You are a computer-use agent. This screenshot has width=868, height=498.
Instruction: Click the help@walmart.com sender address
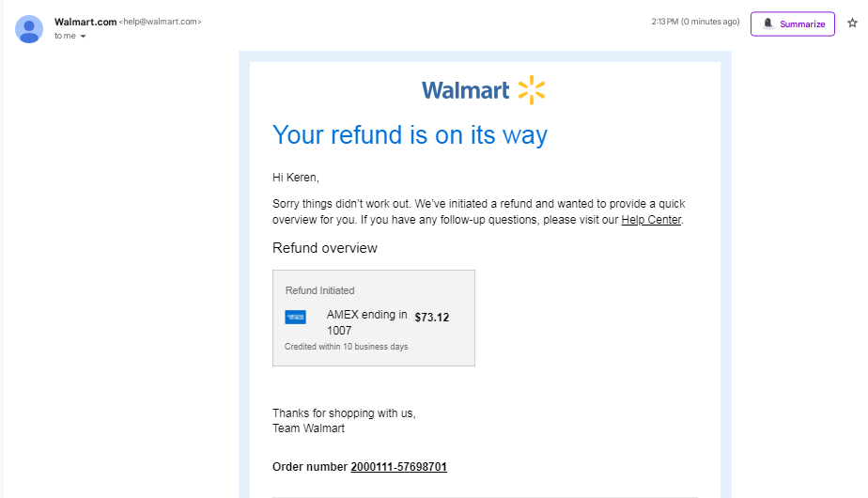point(160,22)
